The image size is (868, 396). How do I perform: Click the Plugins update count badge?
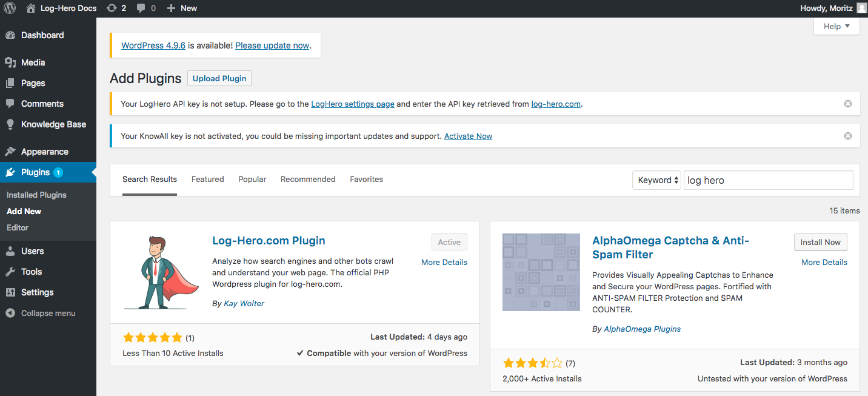tap(58, 172)
